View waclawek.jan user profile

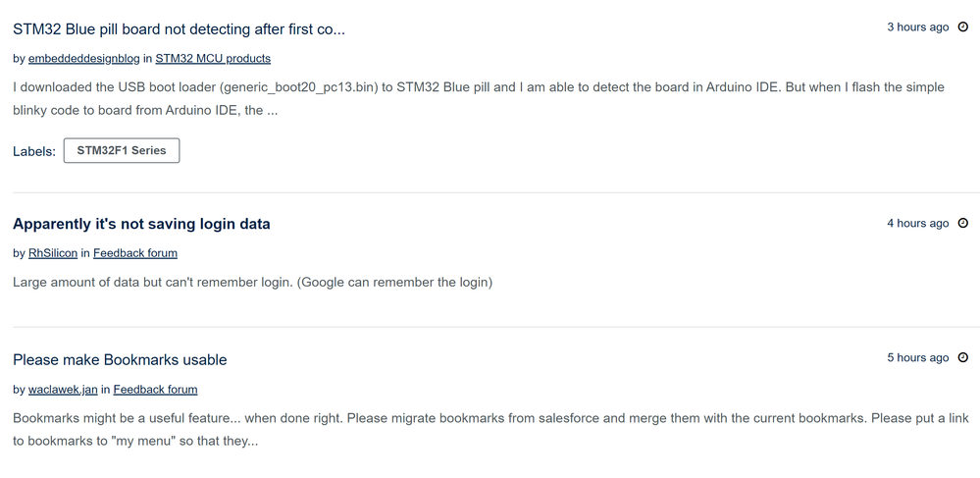63,390
